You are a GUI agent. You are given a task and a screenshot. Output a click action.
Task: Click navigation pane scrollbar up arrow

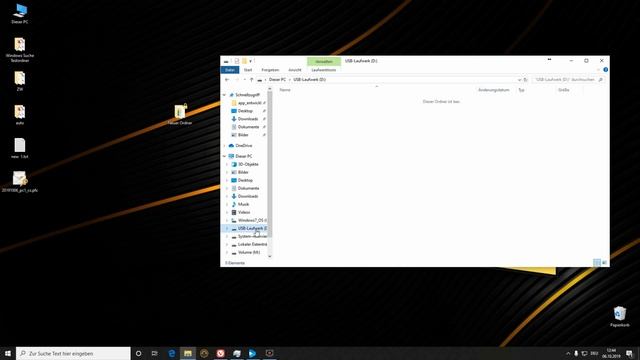pyautogui.click(x=269, y=89)
